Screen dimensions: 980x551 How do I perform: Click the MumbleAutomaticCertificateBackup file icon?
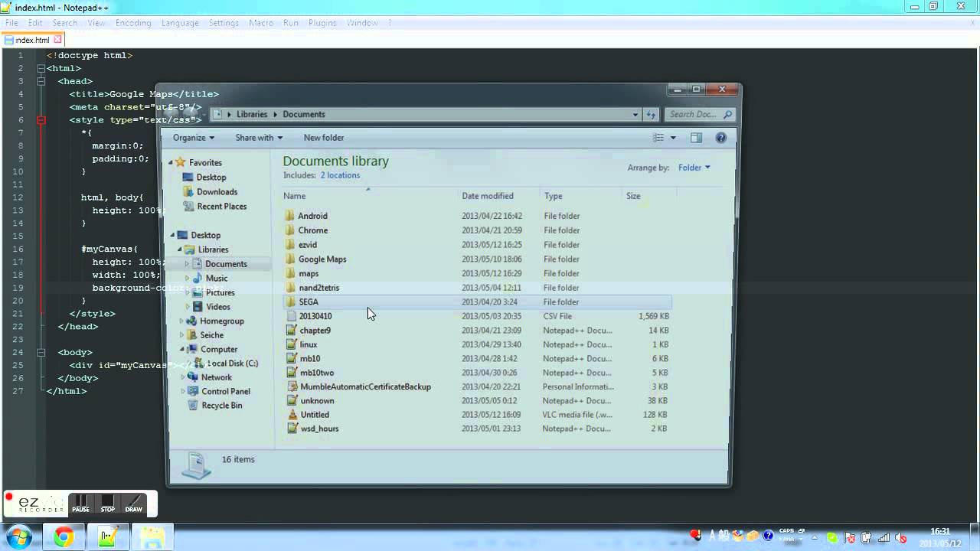point(292,386)
